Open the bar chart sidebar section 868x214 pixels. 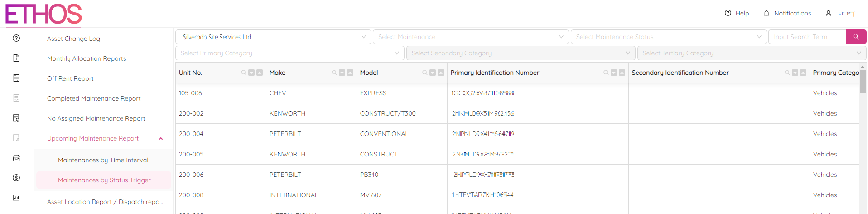(x=16, y=198)
